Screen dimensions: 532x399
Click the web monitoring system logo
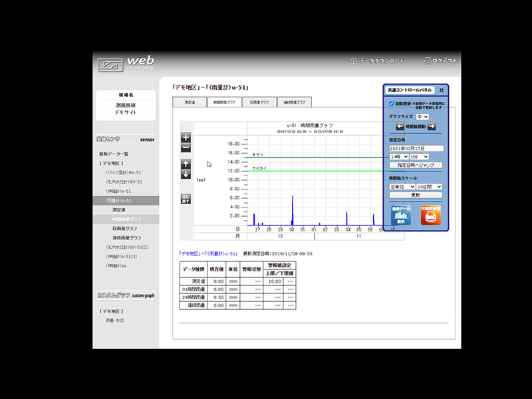pyautogui.click(x=126, y=64)
